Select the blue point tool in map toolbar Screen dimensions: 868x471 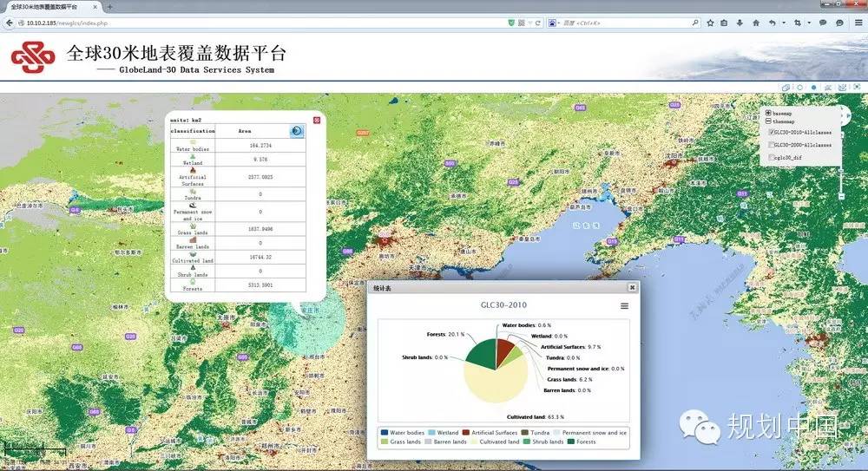click(813, 88)
